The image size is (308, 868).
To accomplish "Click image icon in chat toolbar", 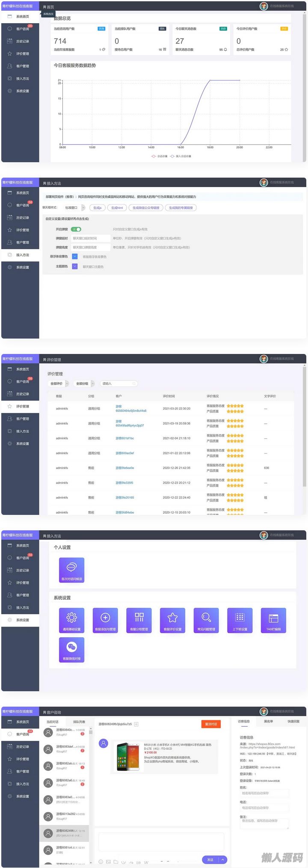I will 108,862.
